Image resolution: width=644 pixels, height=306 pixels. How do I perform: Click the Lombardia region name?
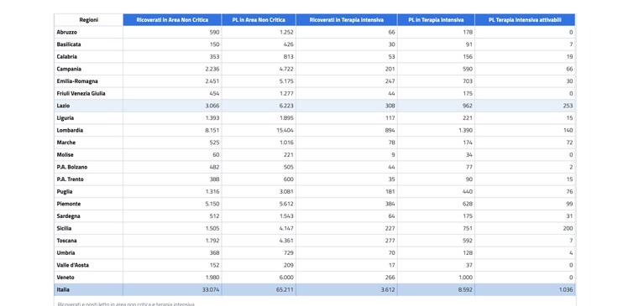point(70,131)
